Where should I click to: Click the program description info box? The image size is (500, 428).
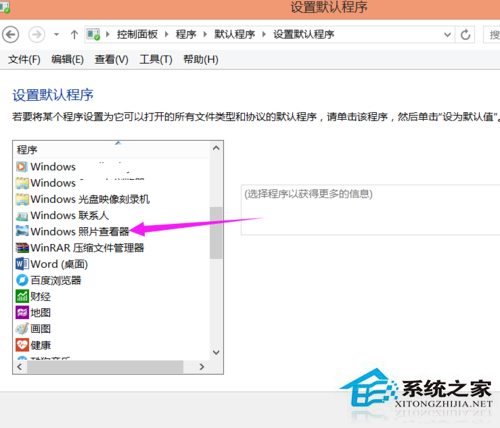[x=370, y=210]
